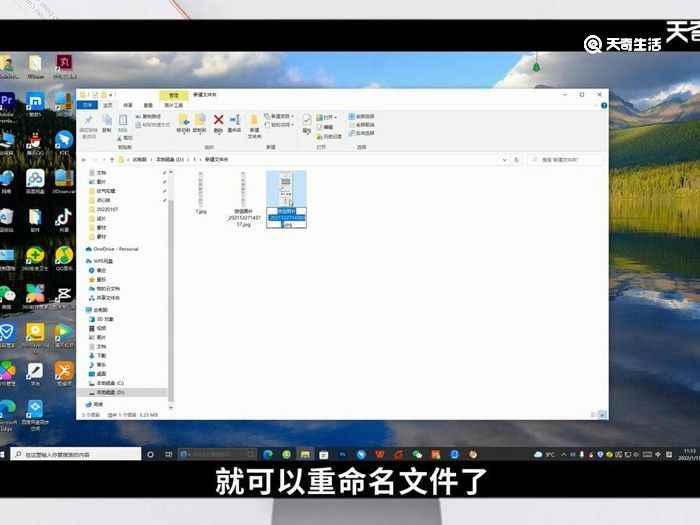
Task: Click 此电脑 in the address breadcrumb
Action: click(139, 159)
